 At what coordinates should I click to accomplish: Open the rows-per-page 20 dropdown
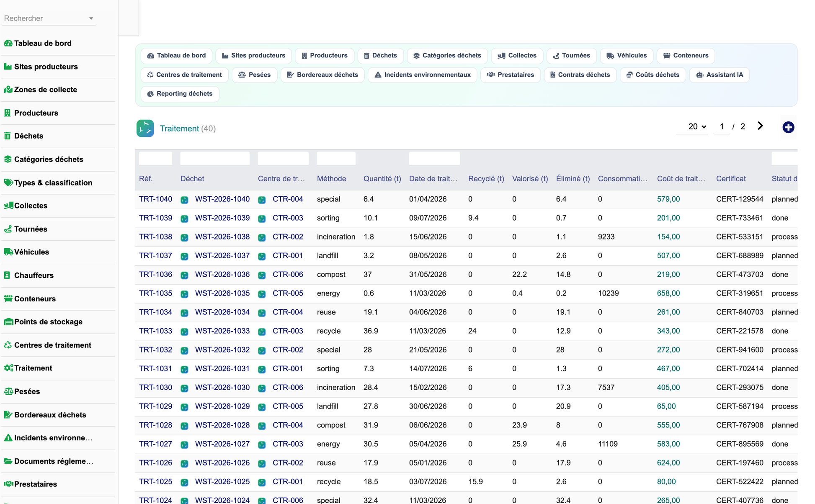click(697, 126)
